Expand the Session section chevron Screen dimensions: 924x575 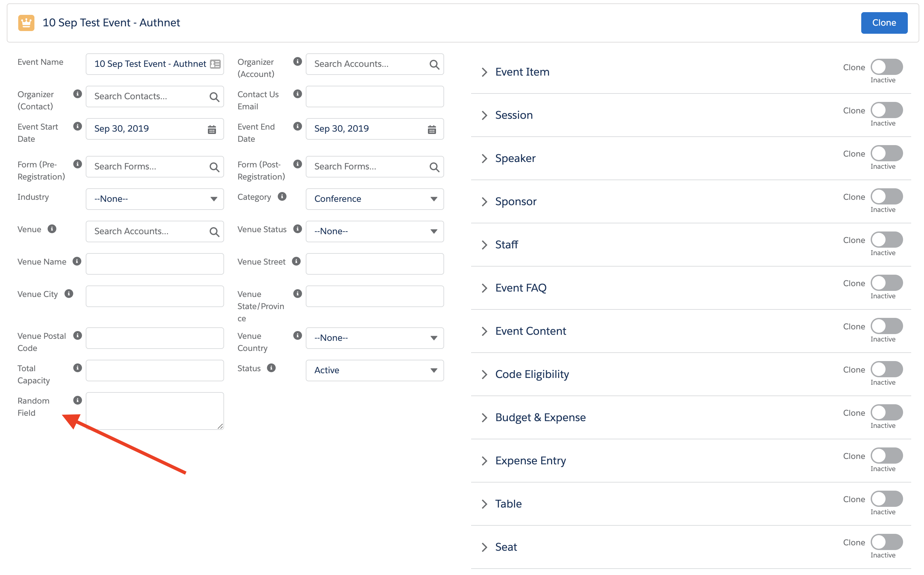[484, 115]
